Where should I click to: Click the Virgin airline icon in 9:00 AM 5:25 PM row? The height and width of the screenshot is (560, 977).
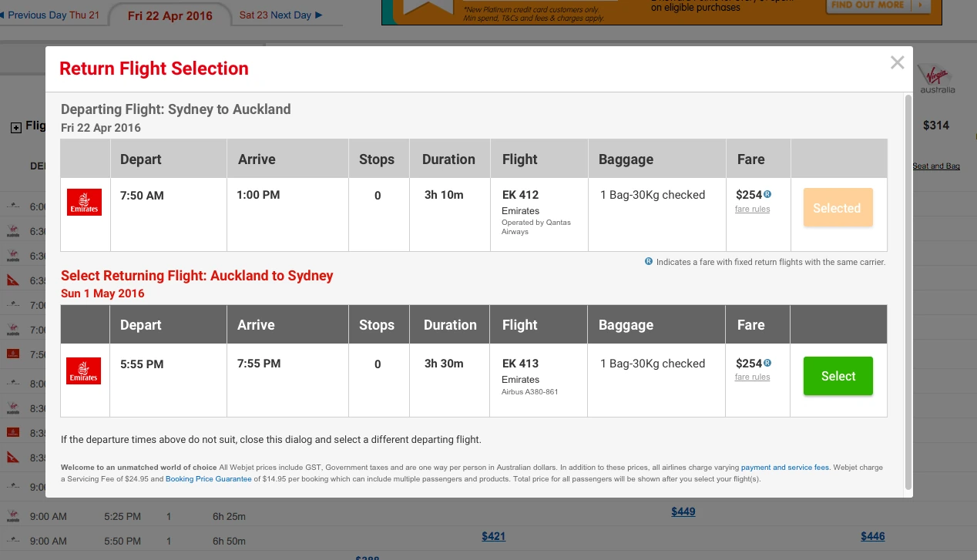coord(12,515)
